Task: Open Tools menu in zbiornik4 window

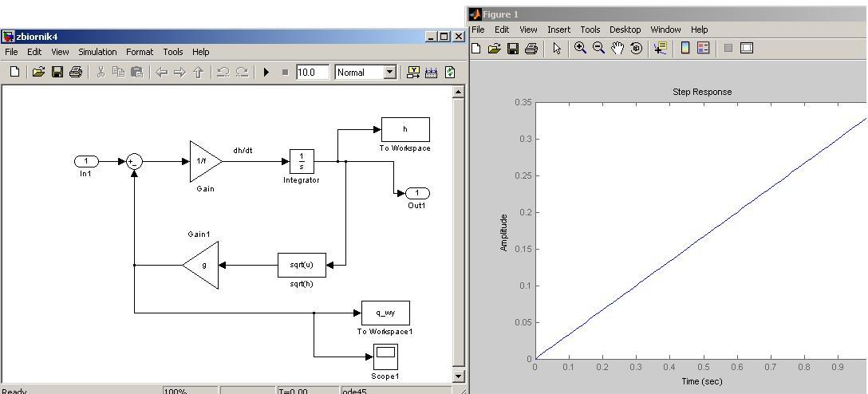Action: click(172, 52)
